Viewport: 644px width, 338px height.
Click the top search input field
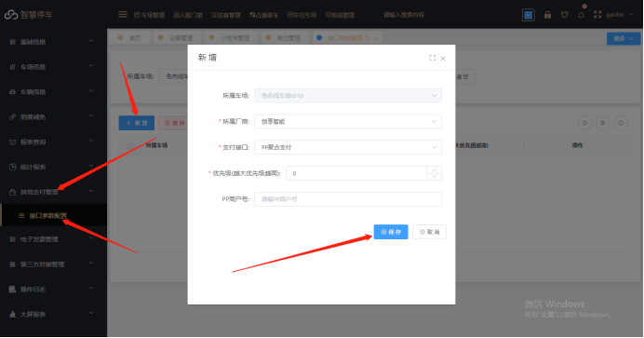[404, 15]
